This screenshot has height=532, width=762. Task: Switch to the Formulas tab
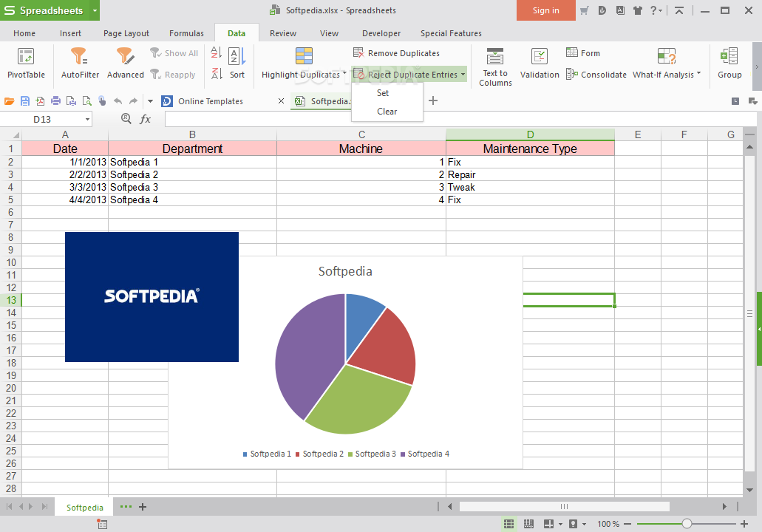[186, 33]
